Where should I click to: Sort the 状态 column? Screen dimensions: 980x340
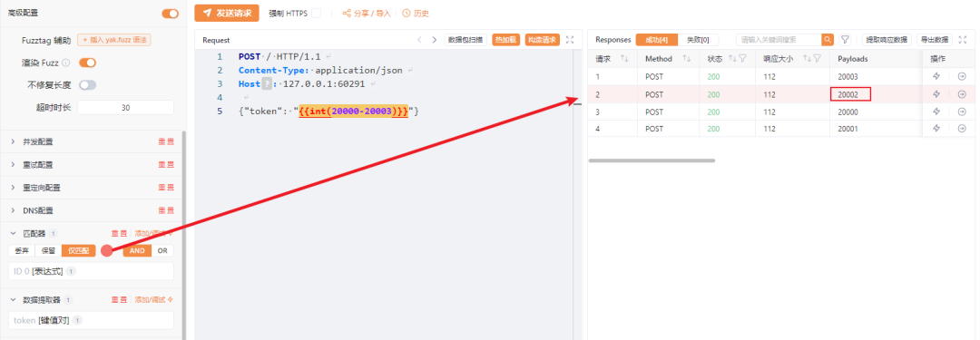(733, 59)
